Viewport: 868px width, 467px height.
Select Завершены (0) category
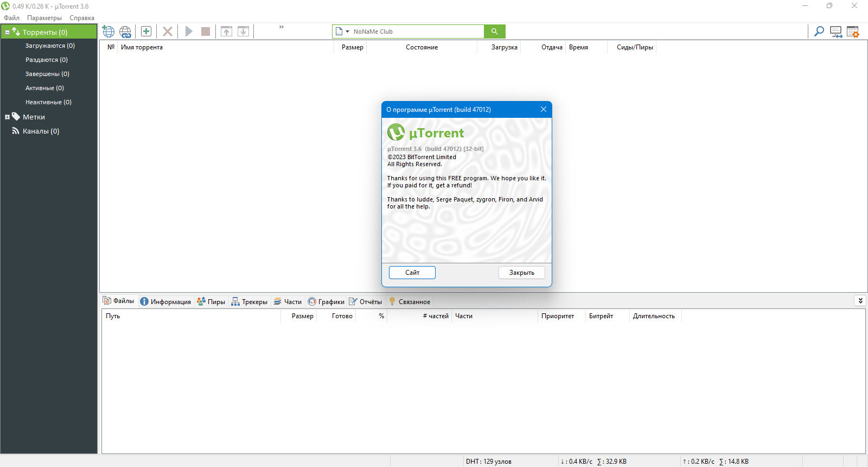(47, 74)
